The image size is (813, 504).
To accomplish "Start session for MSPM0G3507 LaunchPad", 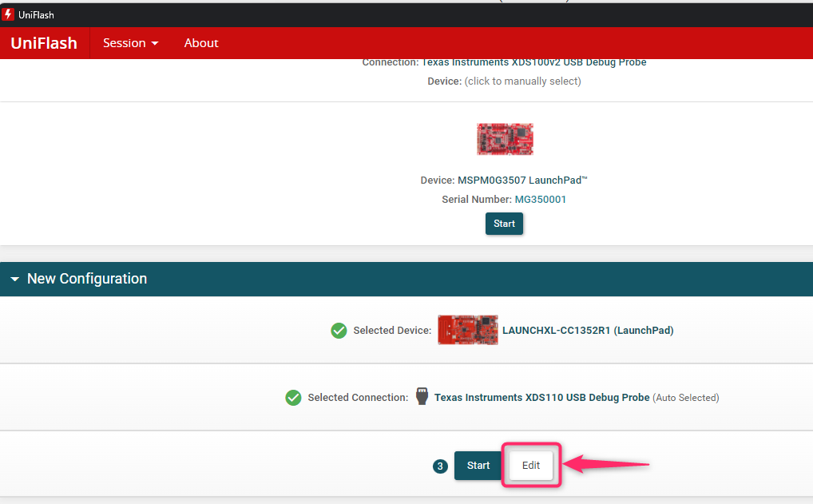I will tap(504, 224).
